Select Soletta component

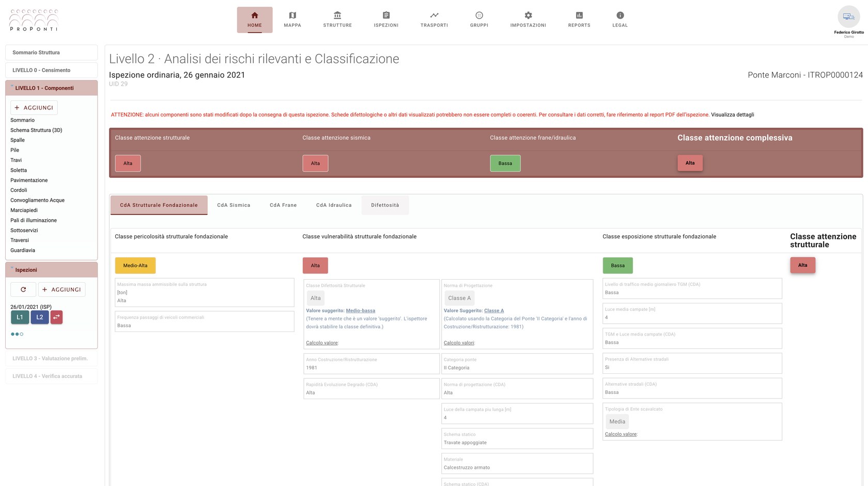[19, 170]
